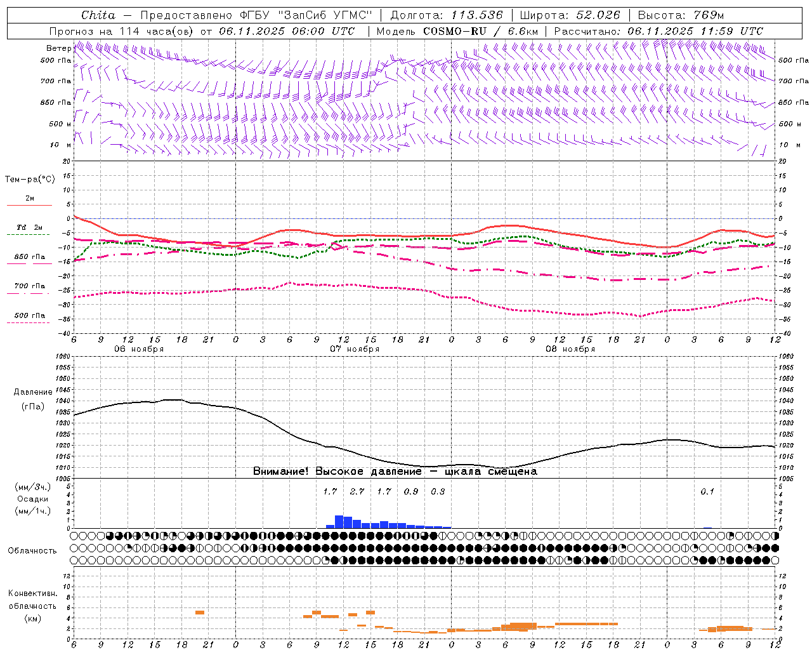Screen dimensions: 812x650
Task: Click the Осадки precipitation label
Action: click(x=32, y=499)
